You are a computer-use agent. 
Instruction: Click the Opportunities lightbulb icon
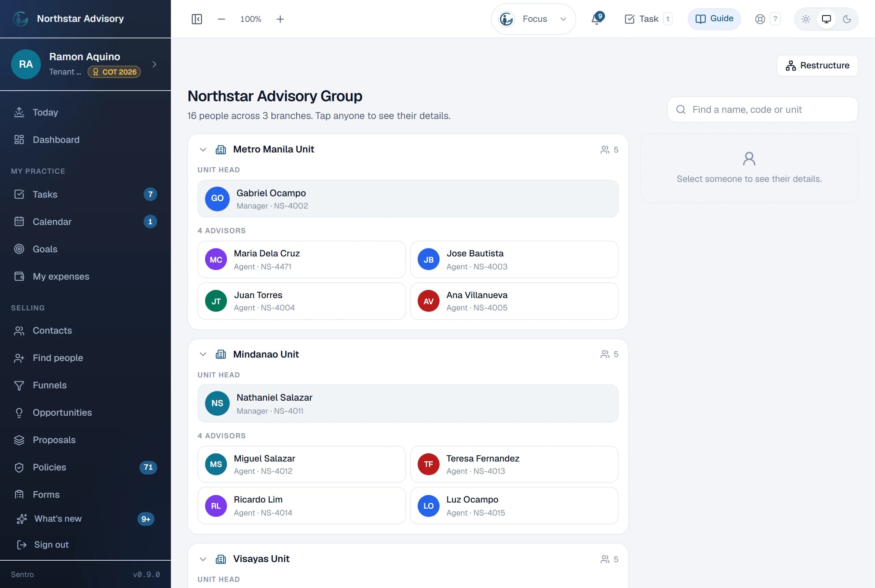click(19, 413)
